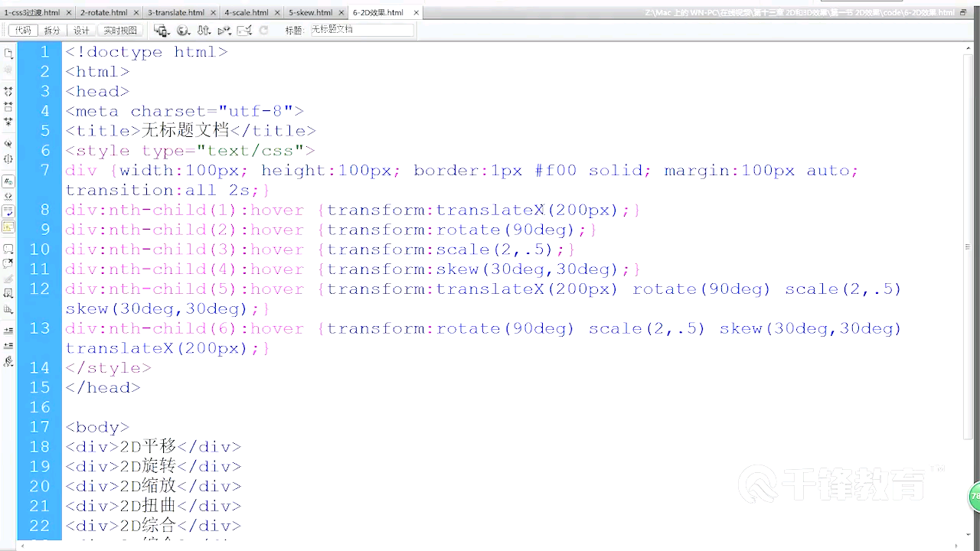Switch to 设计 (Design) view
This screenshot has height=551, width=980.
[81, 30]
